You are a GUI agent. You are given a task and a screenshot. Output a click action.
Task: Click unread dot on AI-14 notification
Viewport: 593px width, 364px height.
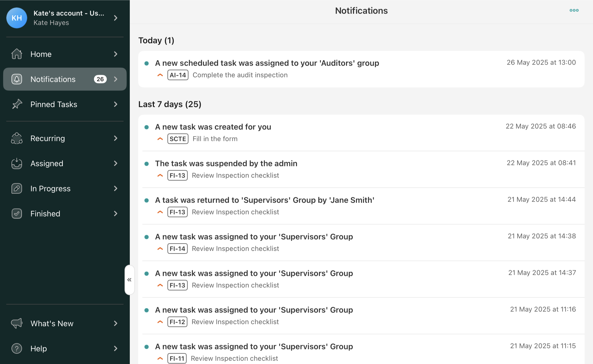pyautogui.click(x=147, y=63)
